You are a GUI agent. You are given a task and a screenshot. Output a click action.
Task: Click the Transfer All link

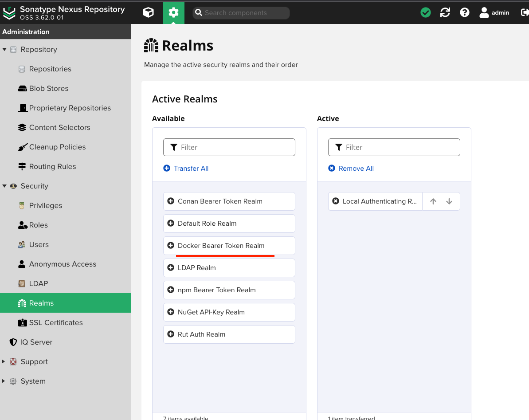(x=191, y=169)
